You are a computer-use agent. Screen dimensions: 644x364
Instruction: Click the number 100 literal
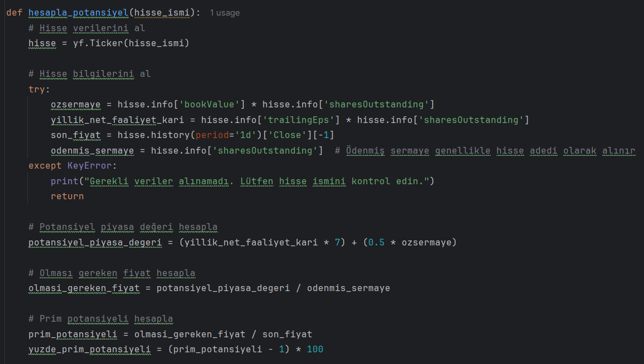click(315, 349)
